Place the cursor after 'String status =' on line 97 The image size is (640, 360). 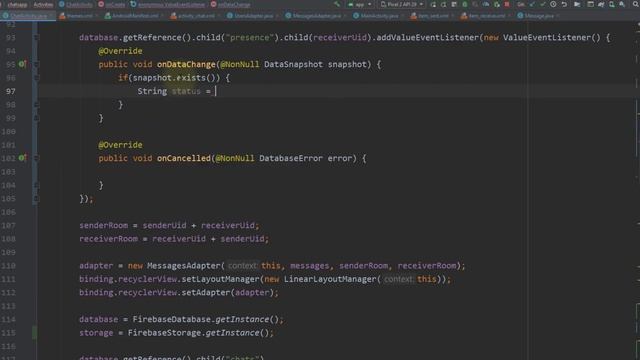tap(216, 91)
